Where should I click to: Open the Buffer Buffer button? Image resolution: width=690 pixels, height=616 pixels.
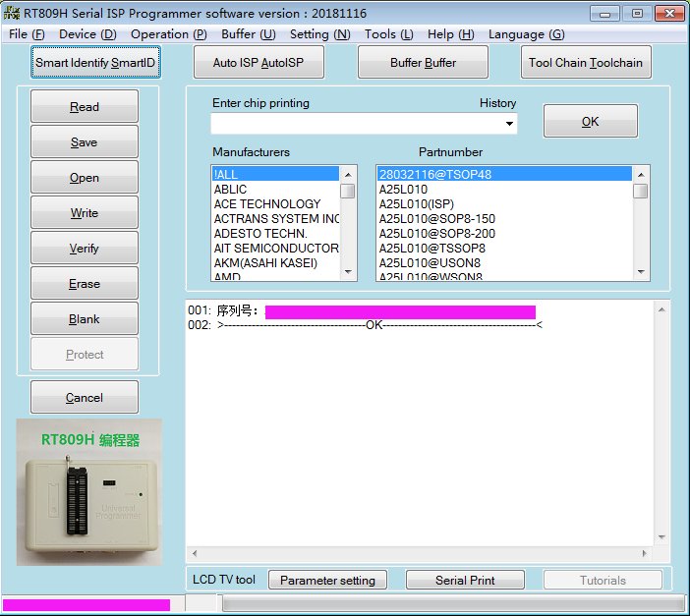[x=423, y=63]
